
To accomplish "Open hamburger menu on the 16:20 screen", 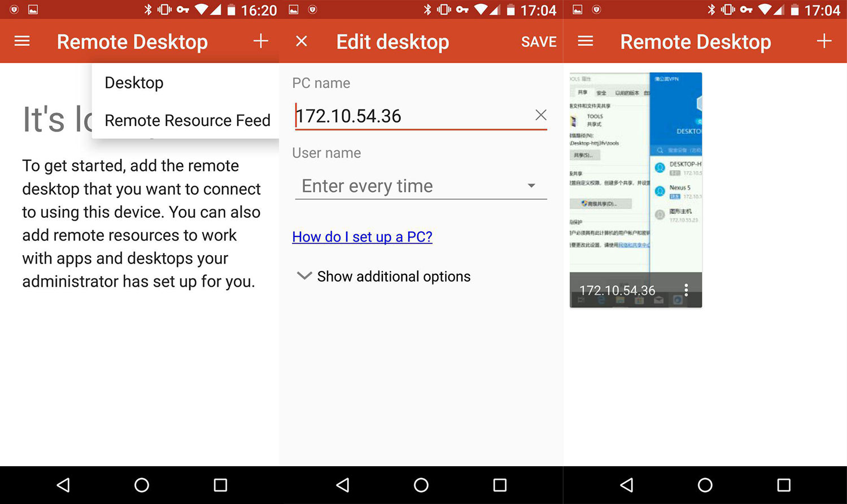I will pyautogui.click(x=22, y=41).
